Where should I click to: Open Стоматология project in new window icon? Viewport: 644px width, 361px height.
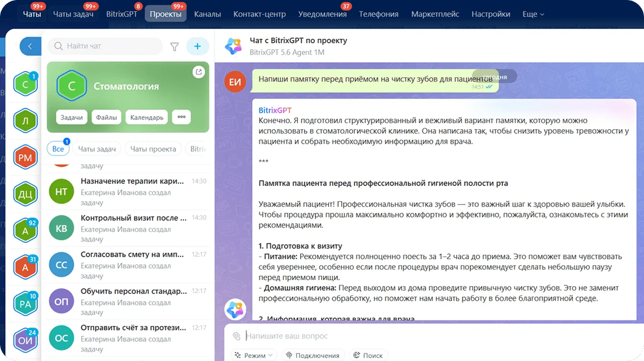click(199, 72)
